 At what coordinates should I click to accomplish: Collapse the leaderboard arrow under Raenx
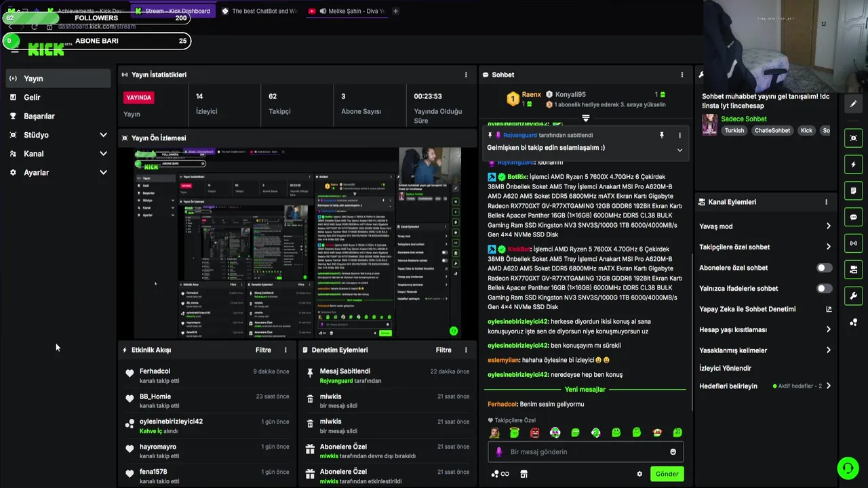pyautogui.click(x=586, y=118)
